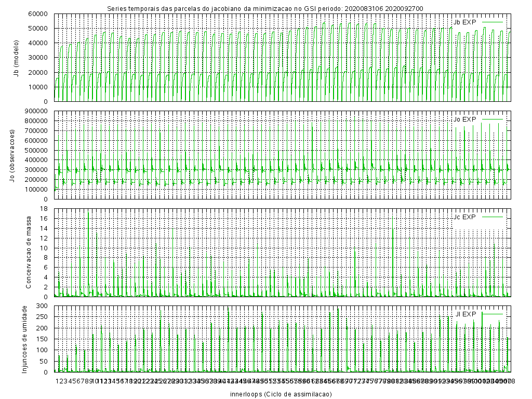
Task: Click the green Jl EXP legend line
Action: pos(493,314)
